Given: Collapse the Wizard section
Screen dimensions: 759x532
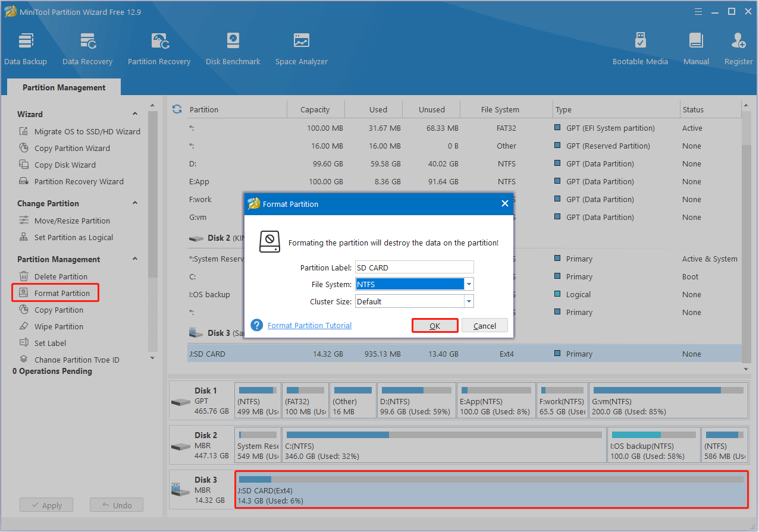Looking at the screenshot, I should click(x=135, y=114).
